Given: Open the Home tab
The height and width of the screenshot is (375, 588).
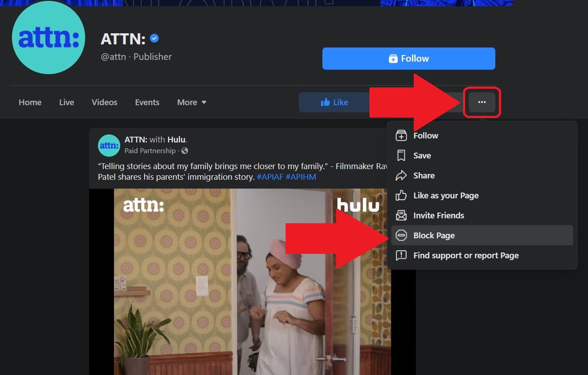Looking at the screenshot, I should coord(30,102).
